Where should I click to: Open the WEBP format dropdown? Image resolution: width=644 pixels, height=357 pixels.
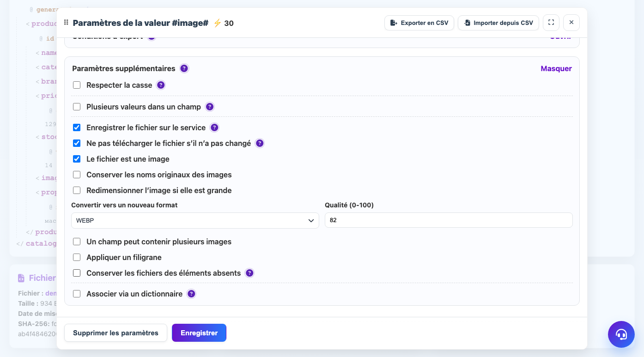(195, 220)
